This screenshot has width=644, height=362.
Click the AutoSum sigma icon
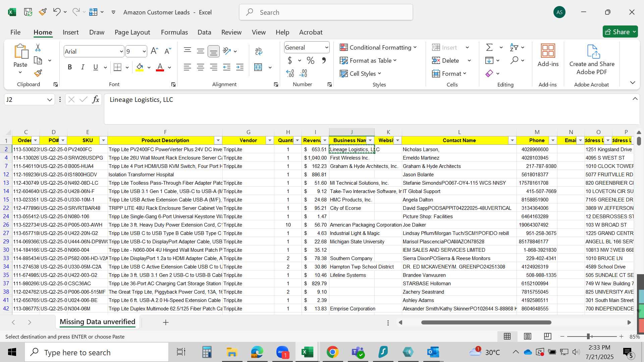point(489,47)
